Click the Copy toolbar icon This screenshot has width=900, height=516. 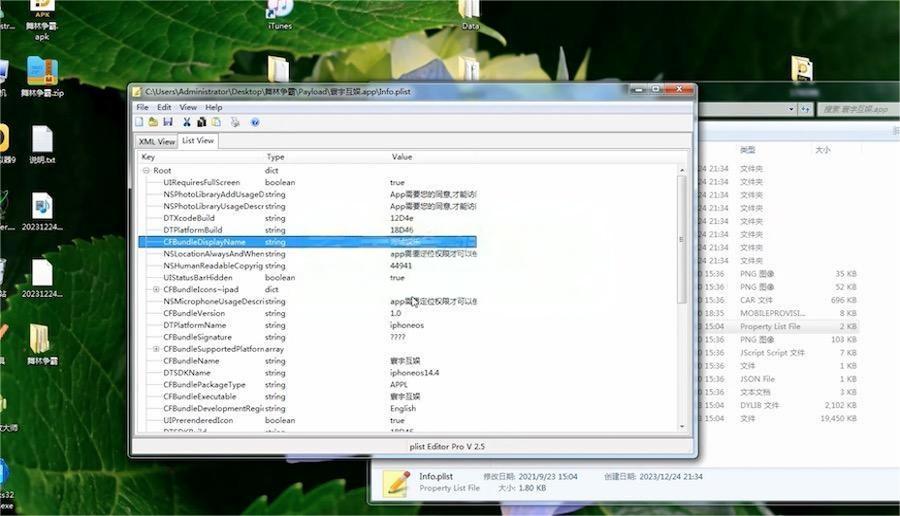(201, 122)
